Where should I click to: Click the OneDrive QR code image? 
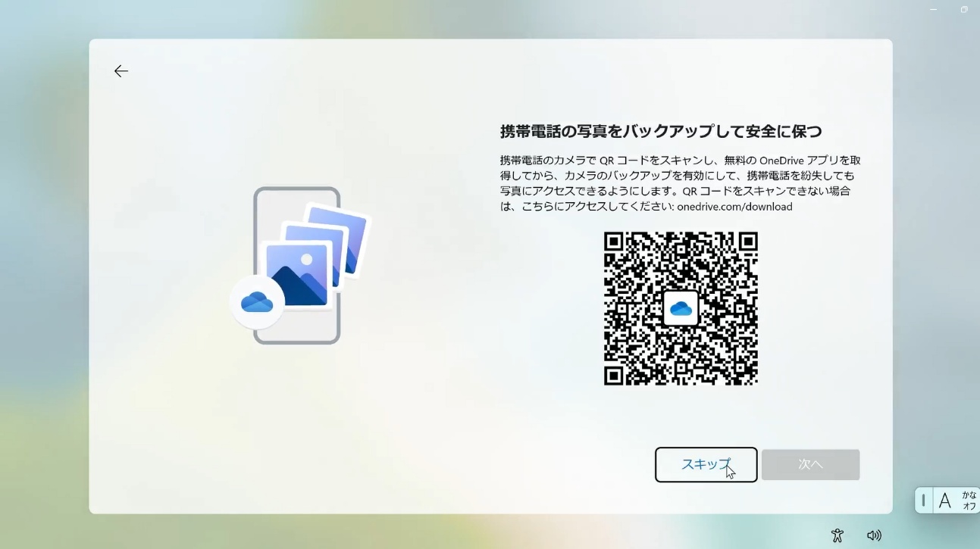pyautogui.click(x=681, y=309)
